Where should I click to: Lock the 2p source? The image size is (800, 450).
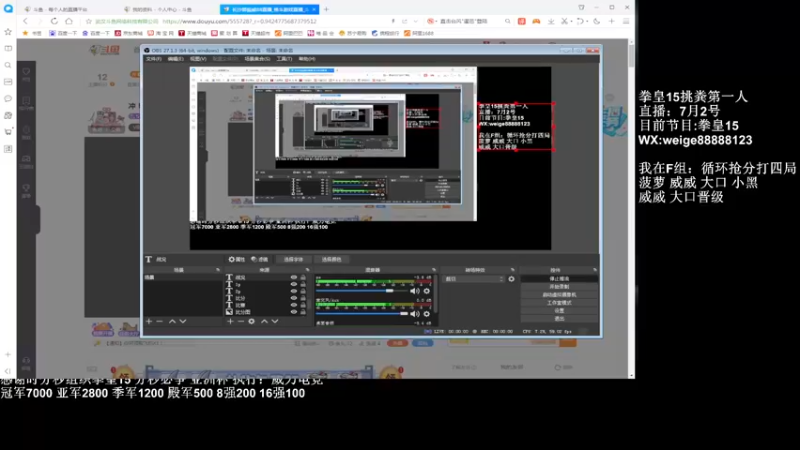tap(303, 291)
